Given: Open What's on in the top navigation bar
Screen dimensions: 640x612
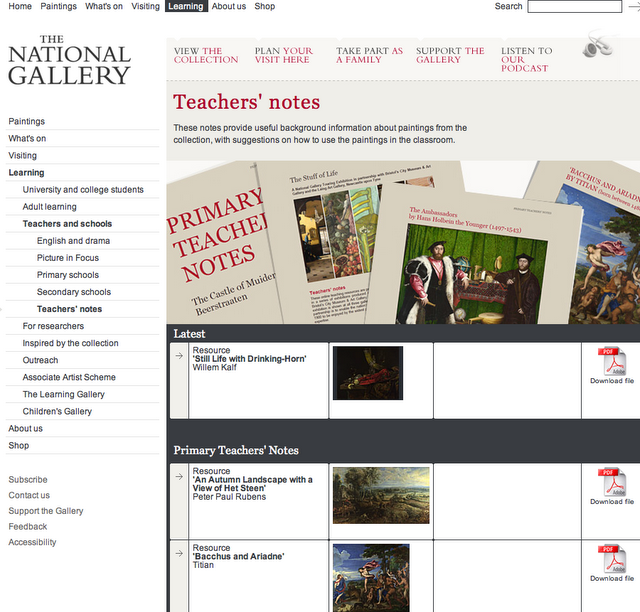Looking at the screenshot, I should click(104, 6).
